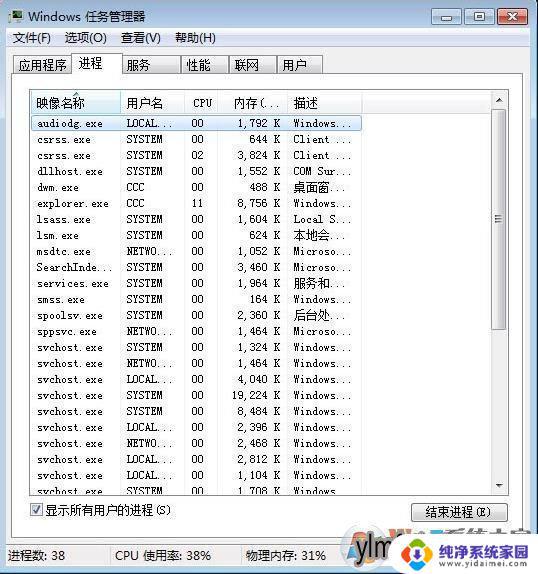Select svchost.exe row with 19,224 K

click(196, 395)
